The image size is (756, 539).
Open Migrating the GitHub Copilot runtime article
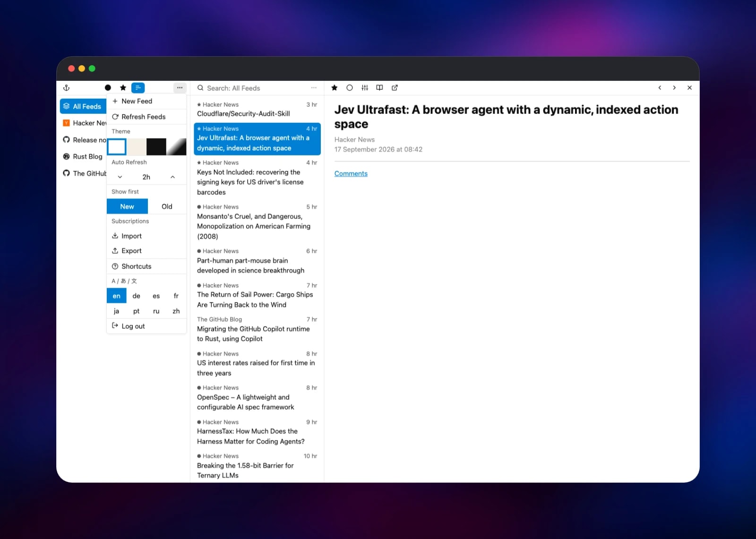tap(257, 329)
